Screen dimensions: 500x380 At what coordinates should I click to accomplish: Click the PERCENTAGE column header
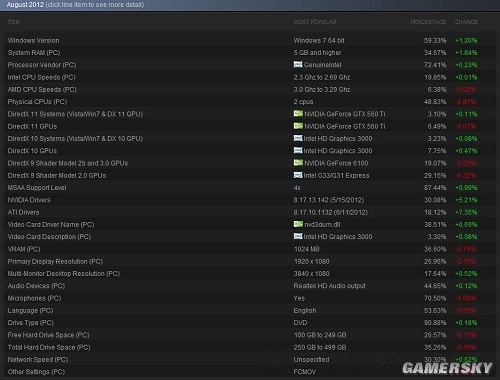tap(428, 22)
